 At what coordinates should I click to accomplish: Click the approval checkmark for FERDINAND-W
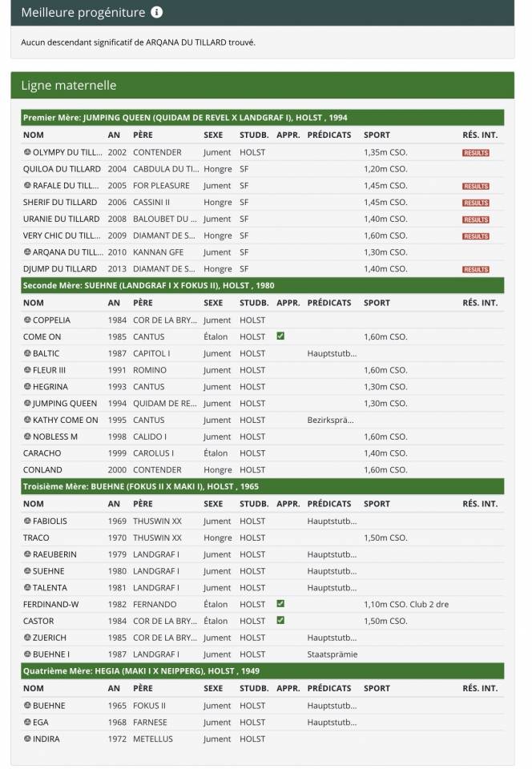pyautogui.click(x=280, y=604)
